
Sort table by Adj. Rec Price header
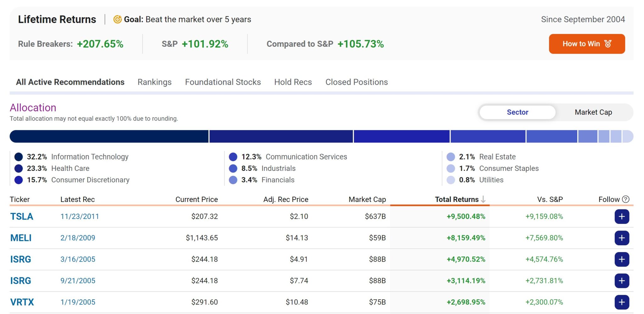tap(286, 199)
